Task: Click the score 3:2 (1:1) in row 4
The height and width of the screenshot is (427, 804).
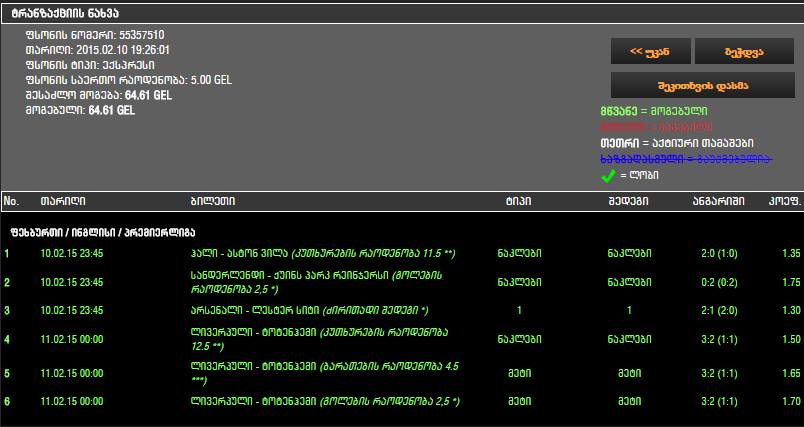Action: pyautogui.click(x=719, y=339)
